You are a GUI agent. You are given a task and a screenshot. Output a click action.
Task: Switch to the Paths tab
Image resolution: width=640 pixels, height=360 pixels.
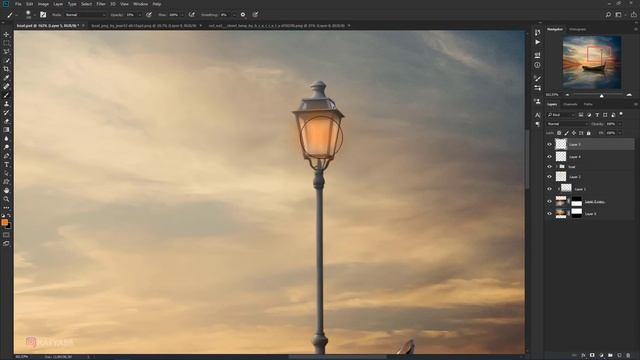[588, 104]
